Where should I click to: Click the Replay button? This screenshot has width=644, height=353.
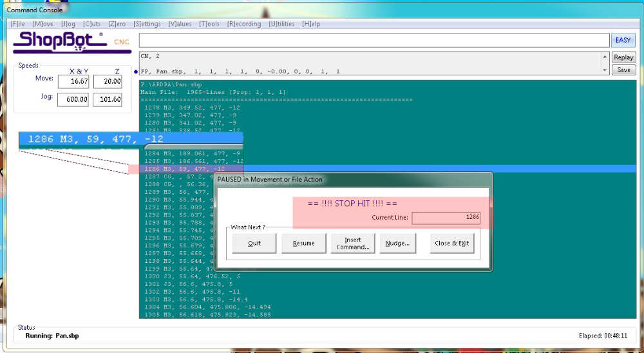tap(623, 57)
